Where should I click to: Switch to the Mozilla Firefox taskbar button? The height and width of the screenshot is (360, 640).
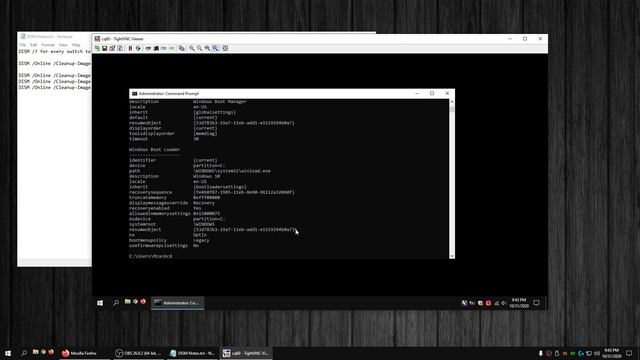(x=84, y=353)
